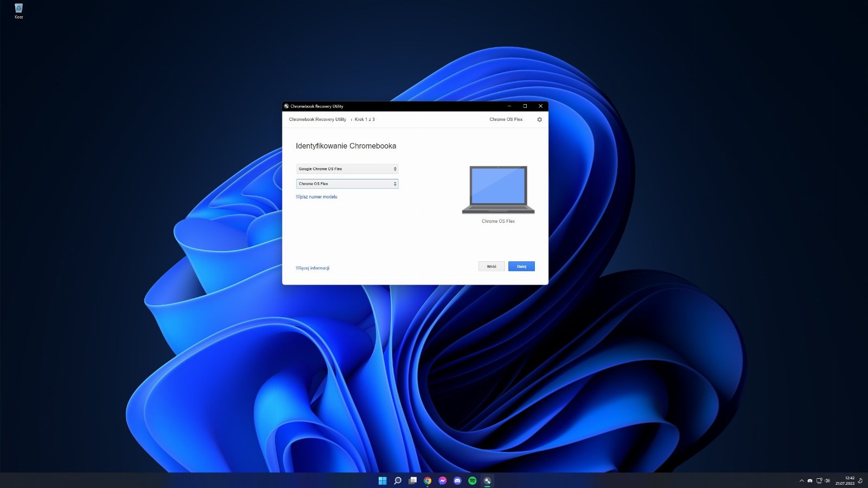Minimize the Chromebook Recovery Utility window
The image size is (868, 488).
pyautogui.click(x=509, y=106)
